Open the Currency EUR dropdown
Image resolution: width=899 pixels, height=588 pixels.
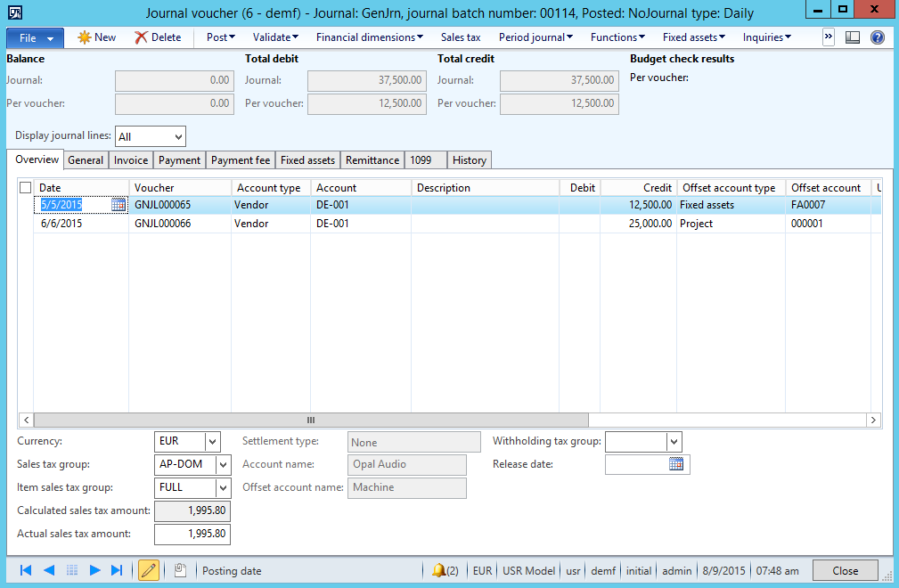click(x=212, y=441)
